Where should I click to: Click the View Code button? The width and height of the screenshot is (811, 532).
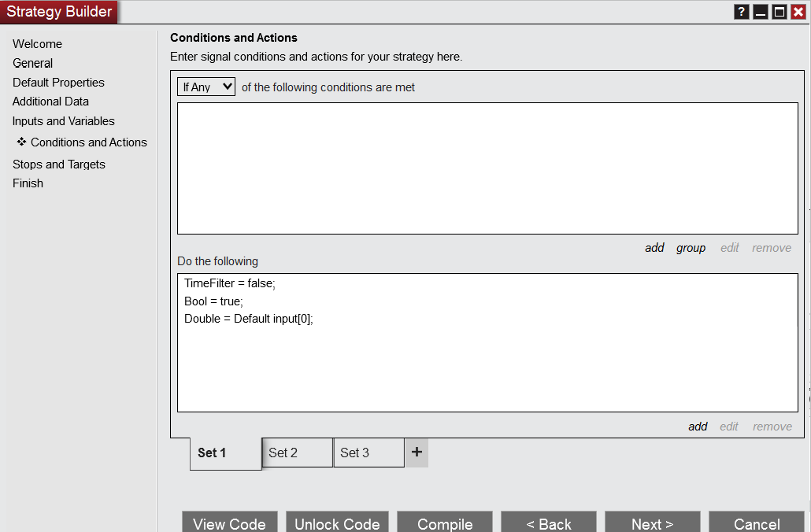click(230, 523)
